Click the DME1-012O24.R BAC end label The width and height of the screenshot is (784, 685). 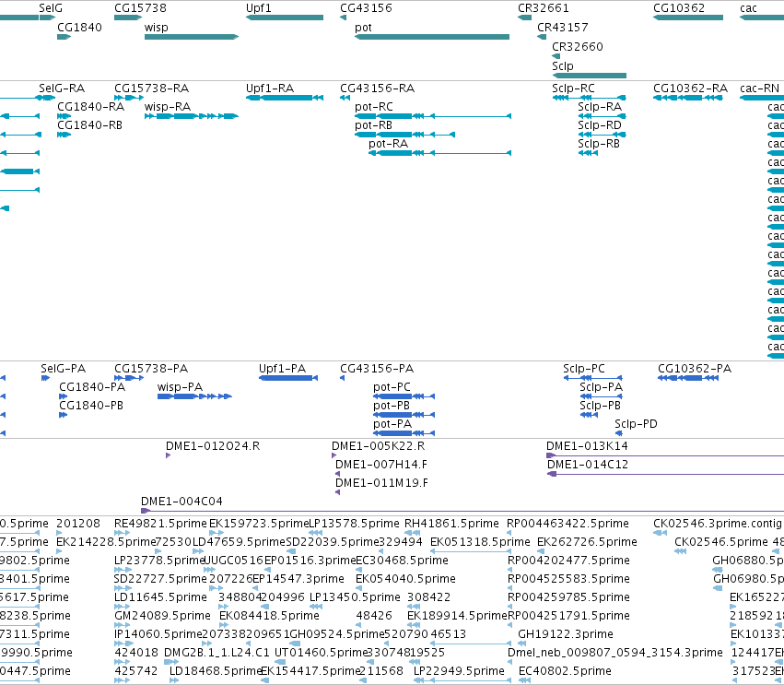213,446
